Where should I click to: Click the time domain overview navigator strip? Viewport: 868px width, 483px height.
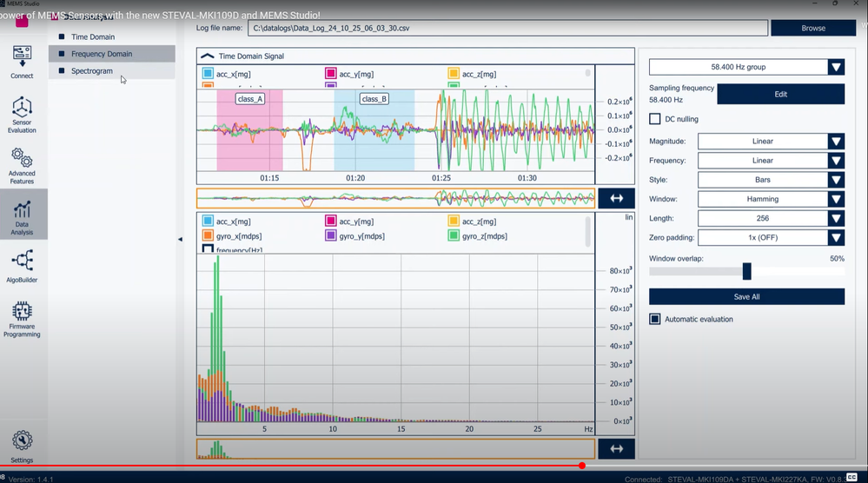pos(396,199)
